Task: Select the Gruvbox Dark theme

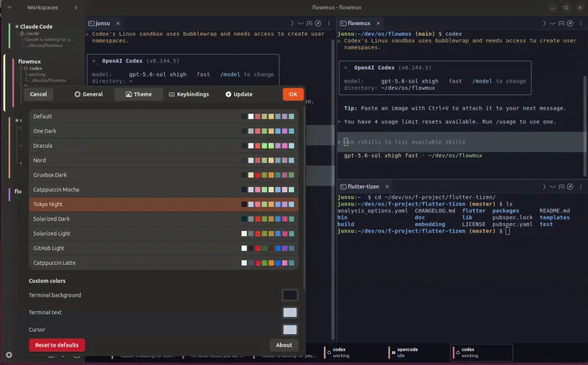Action: click(x=163, y=175)
